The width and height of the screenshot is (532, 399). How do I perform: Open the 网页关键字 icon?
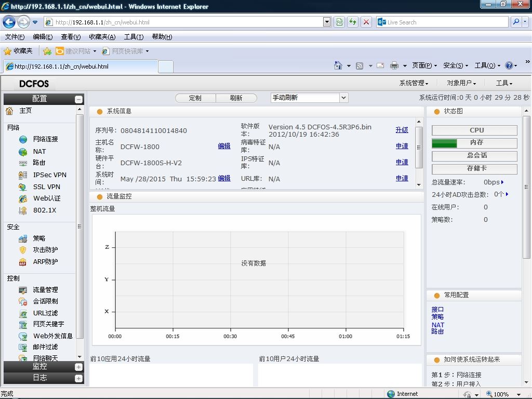click(23, 325)
